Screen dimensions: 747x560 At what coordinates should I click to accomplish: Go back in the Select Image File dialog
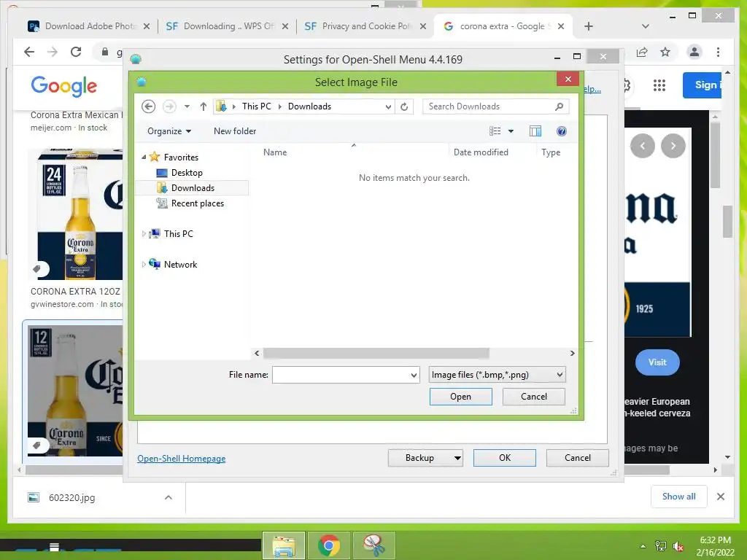(149, 106)
